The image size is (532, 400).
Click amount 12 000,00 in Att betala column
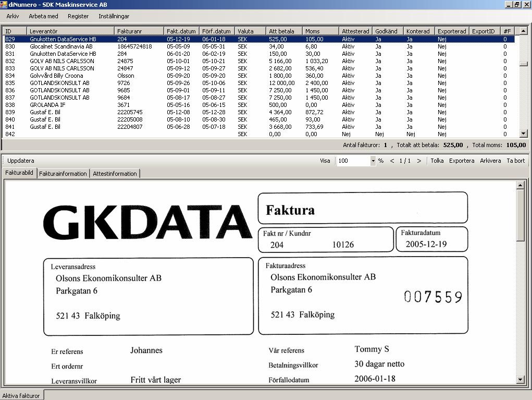tap(282, 83)
